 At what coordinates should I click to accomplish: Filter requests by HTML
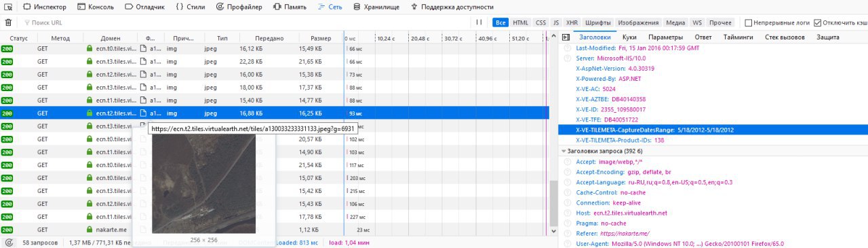pyautogui.click(x=521, y=22)
